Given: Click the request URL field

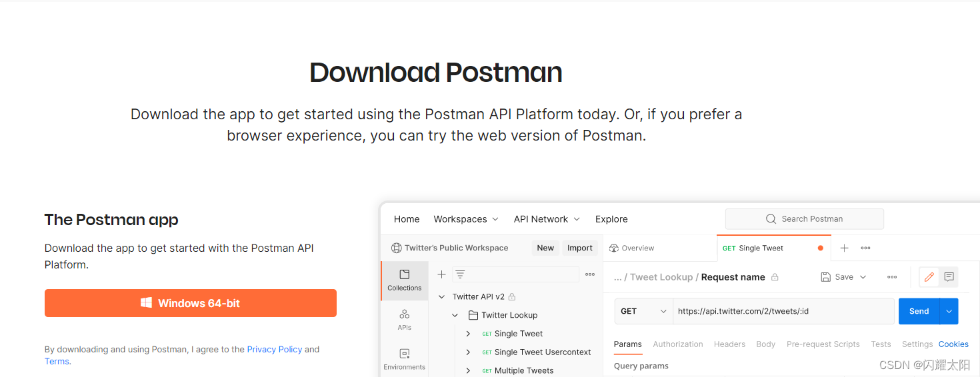Looking at the screenshot, I should coord(783,311).
